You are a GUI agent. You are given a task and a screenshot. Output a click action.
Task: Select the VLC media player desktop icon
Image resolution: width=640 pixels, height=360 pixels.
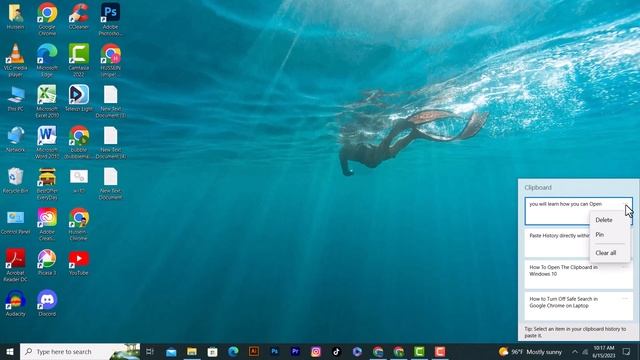16,60
